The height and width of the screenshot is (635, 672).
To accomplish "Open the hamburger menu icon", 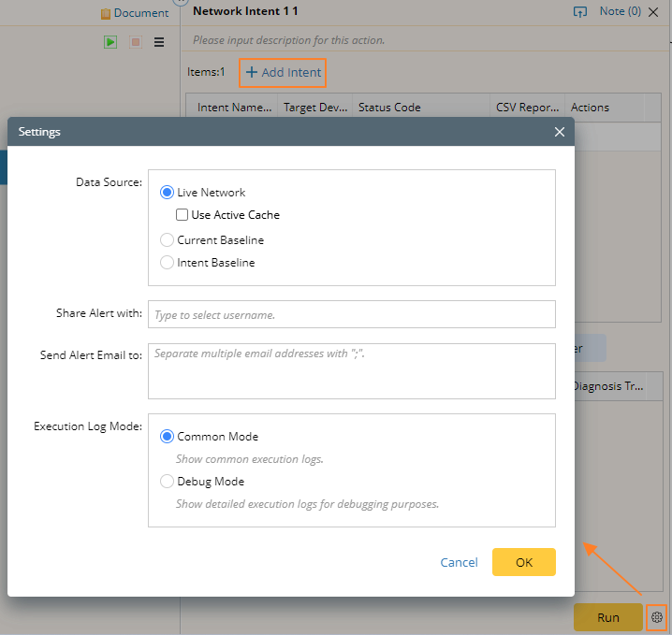I will point(159,42).
